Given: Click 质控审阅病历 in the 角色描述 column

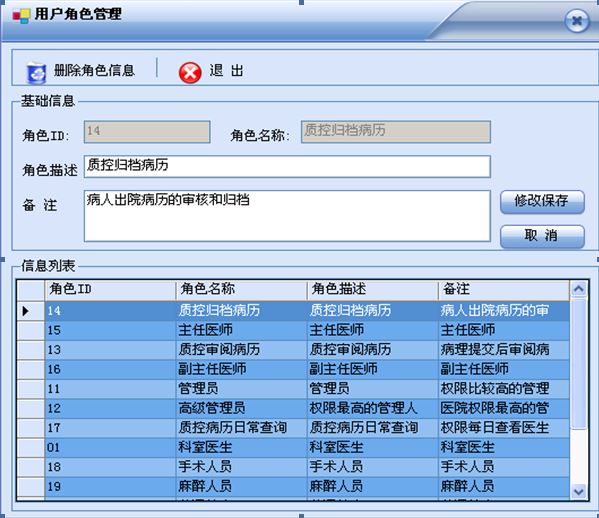Looking at the screenshot, I should 372,350.
